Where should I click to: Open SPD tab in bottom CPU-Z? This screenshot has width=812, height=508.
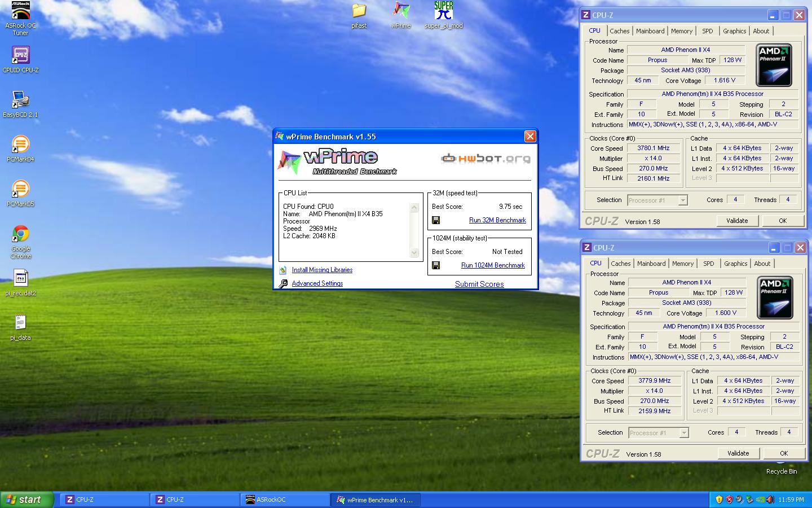[x=709, y=264]
